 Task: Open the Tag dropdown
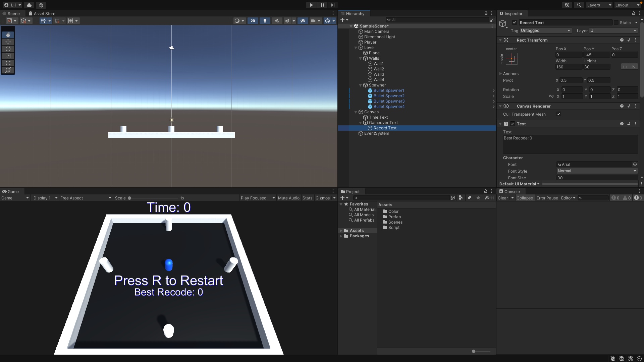point(545,31)
